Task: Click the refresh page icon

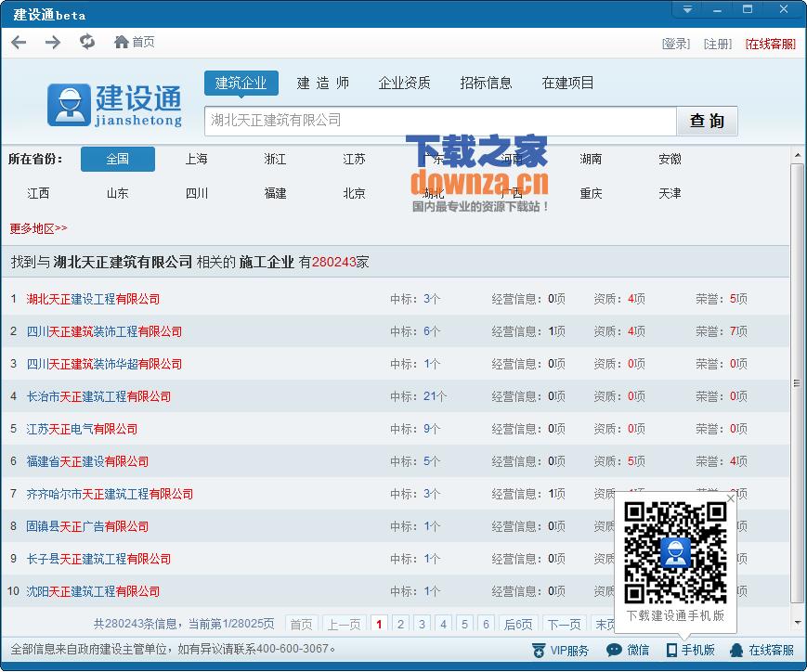Action: tap(87, 42)
